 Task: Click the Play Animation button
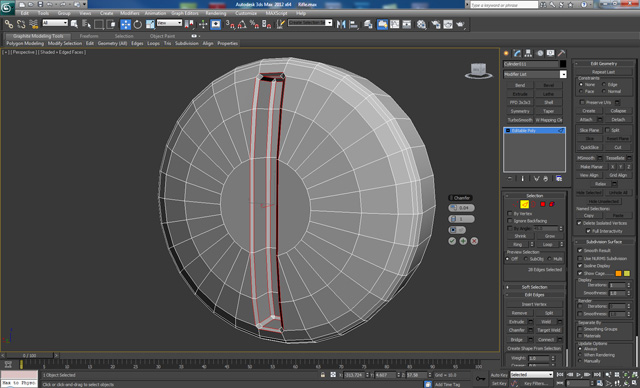[579, 375]
